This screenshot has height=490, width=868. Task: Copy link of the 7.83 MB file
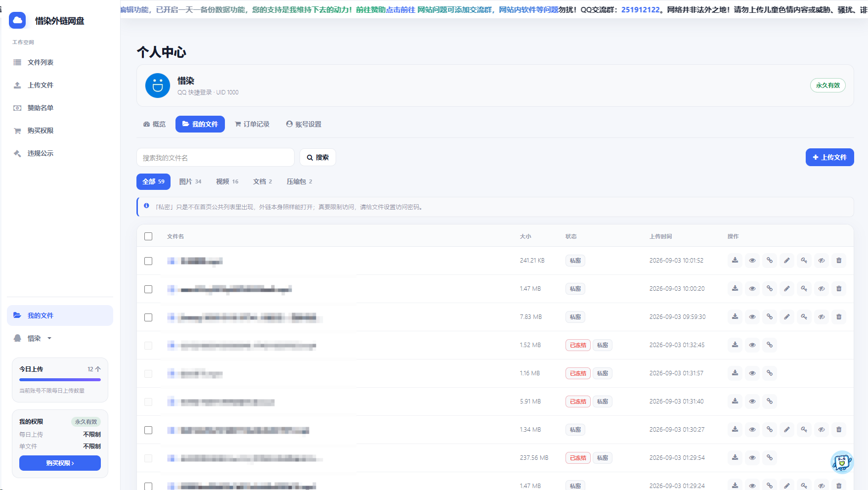point(770,317)
